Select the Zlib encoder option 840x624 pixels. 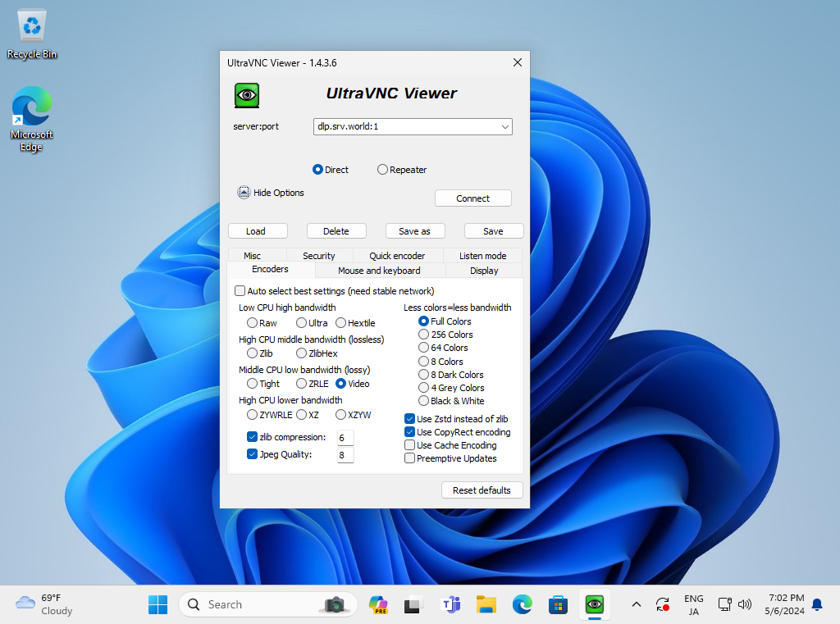252,353
